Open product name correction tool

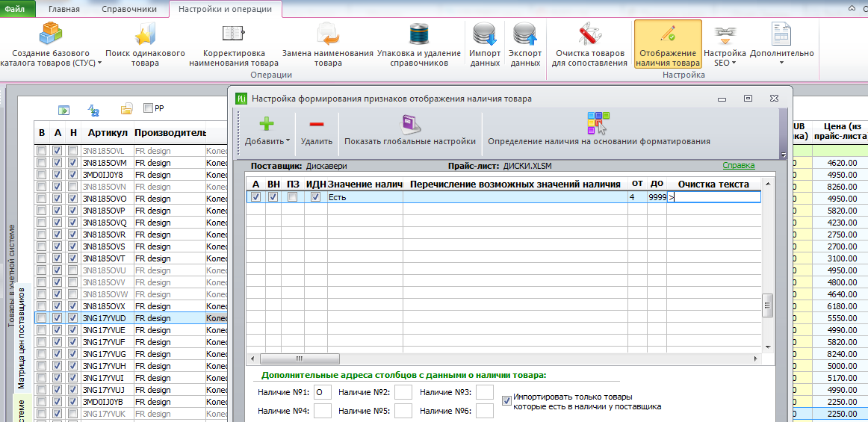[x=233, y=34]
